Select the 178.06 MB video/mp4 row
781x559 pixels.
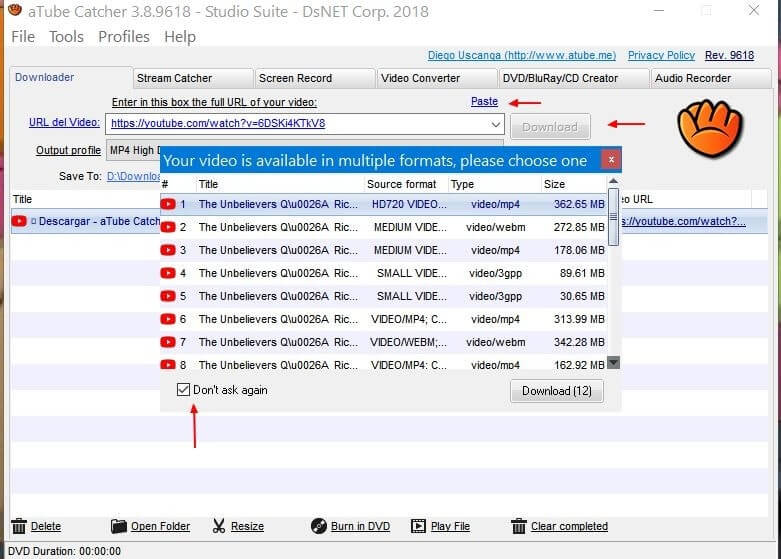tap(384, 250)
